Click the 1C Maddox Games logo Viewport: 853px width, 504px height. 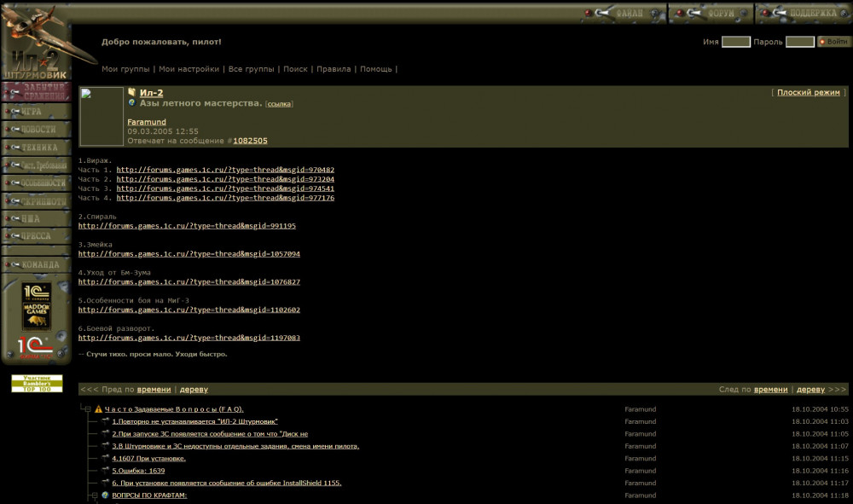point(37,306)
